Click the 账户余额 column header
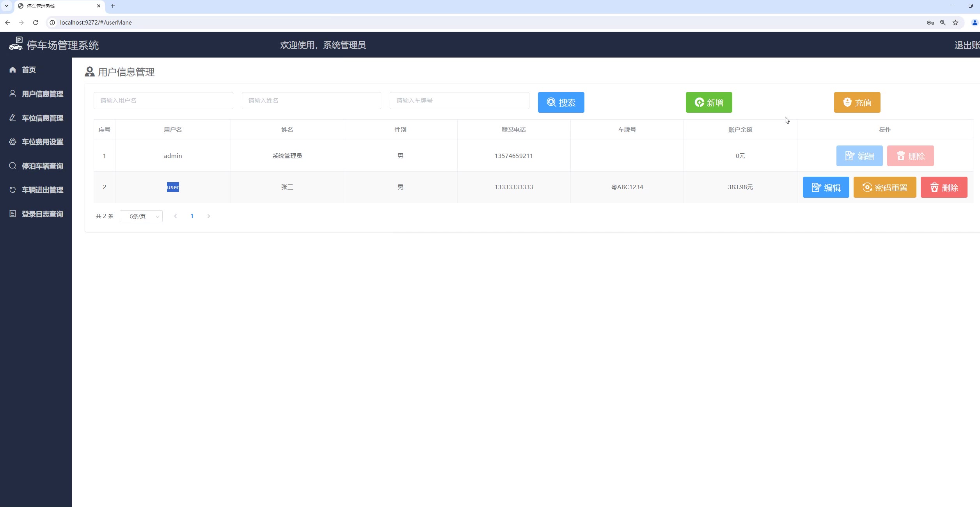 [740, 130]
